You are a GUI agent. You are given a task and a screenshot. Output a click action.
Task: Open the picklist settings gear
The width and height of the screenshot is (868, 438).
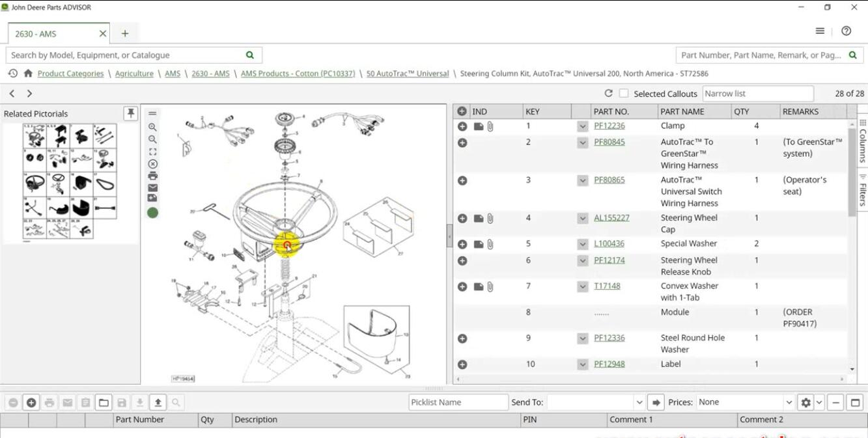806,403
